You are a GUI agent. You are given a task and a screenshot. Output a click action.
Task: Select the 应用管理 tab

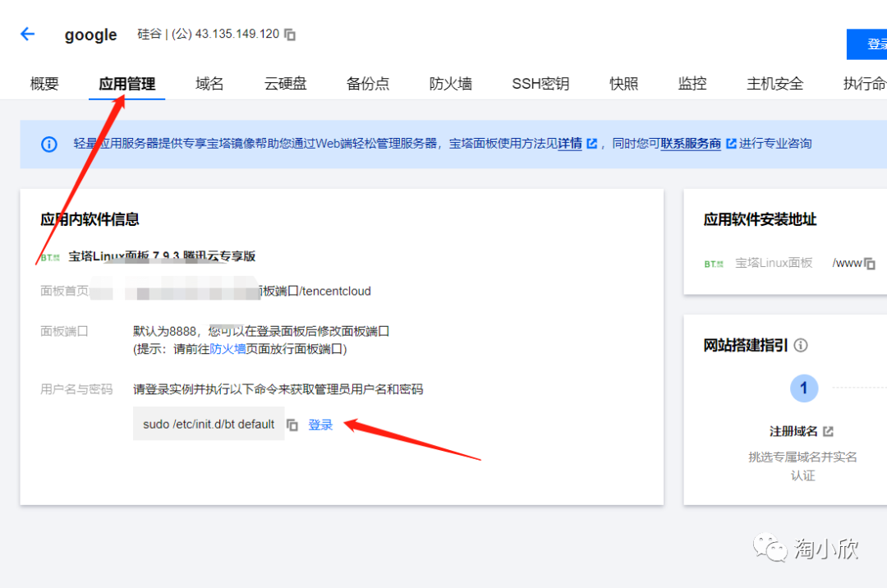[x=126, y=84]
